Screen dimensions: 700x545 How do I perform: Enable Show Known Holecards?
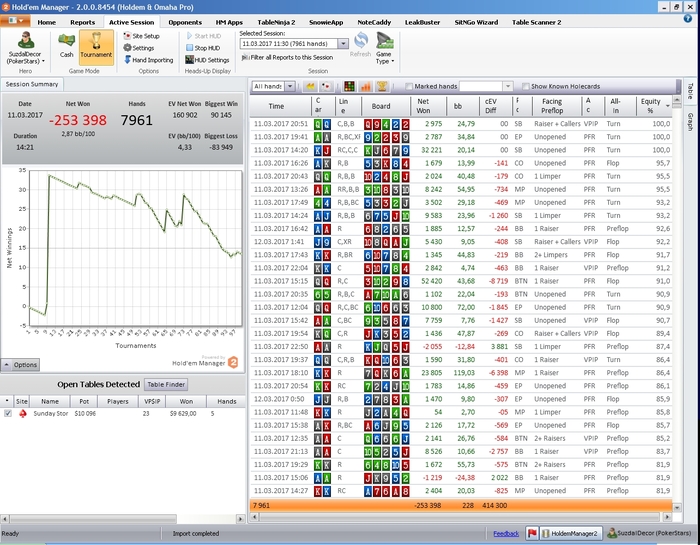coord(525,86)
